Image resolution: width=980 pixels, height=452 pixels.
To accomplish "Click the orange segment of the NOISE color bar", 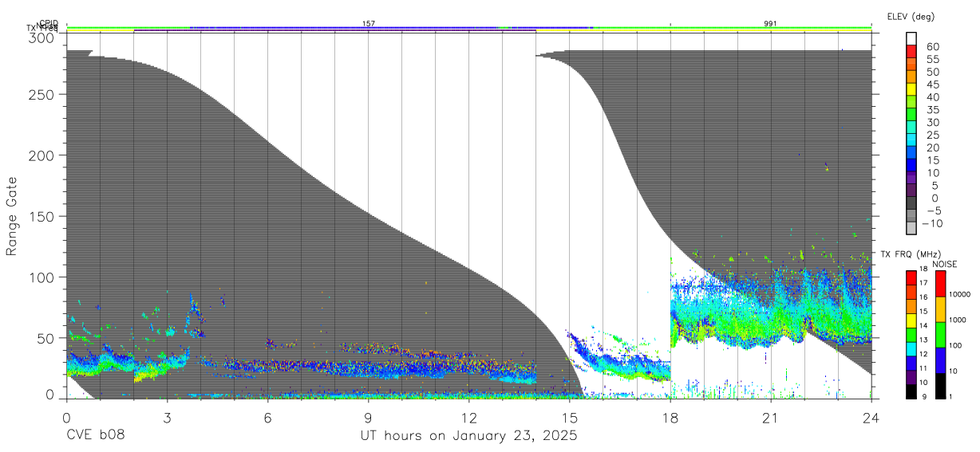I will coord(940,309).
